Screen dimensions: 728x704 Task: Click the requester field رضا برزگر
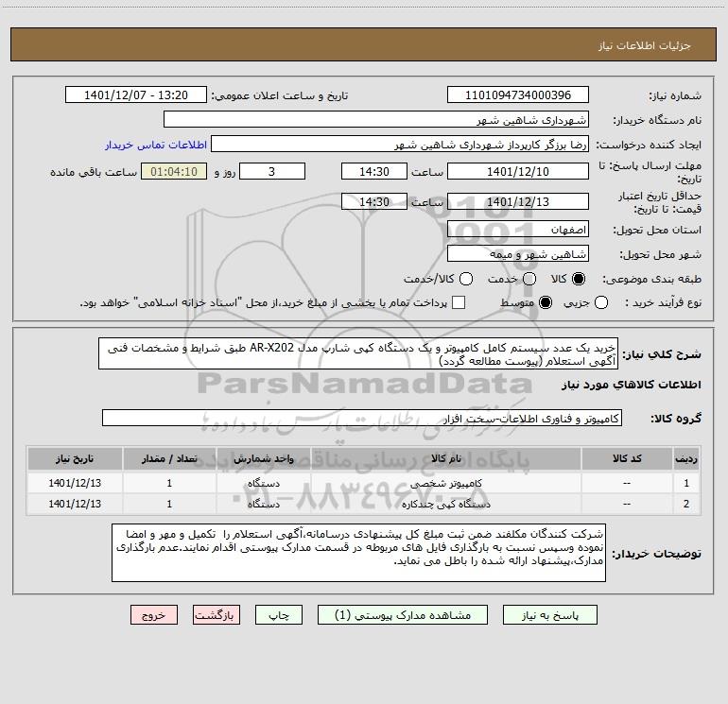point(400,144)
